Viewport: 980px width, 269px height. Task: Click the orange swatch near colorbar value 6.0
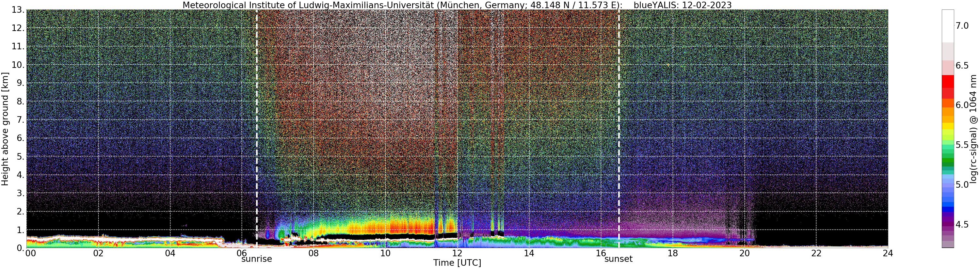pos(948,103)
